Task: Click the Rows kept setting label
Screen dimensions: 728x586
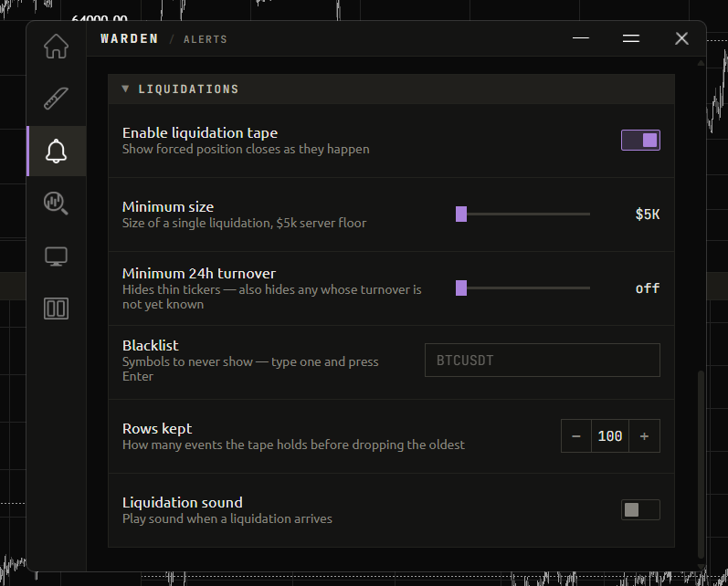Action: [x=157, y=429]
